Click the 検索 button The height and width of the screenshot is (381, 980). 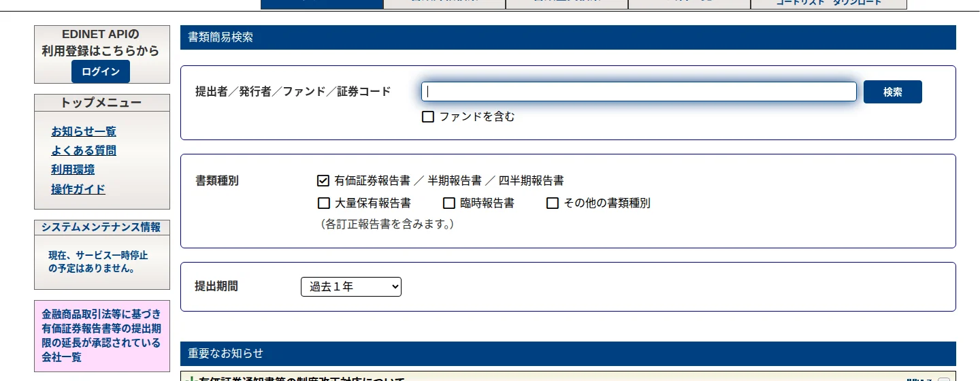[893, 92]
